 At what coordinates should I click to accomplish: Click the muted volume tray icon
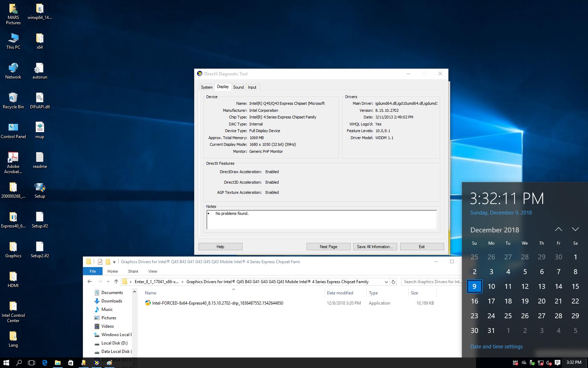coord(549,363)
